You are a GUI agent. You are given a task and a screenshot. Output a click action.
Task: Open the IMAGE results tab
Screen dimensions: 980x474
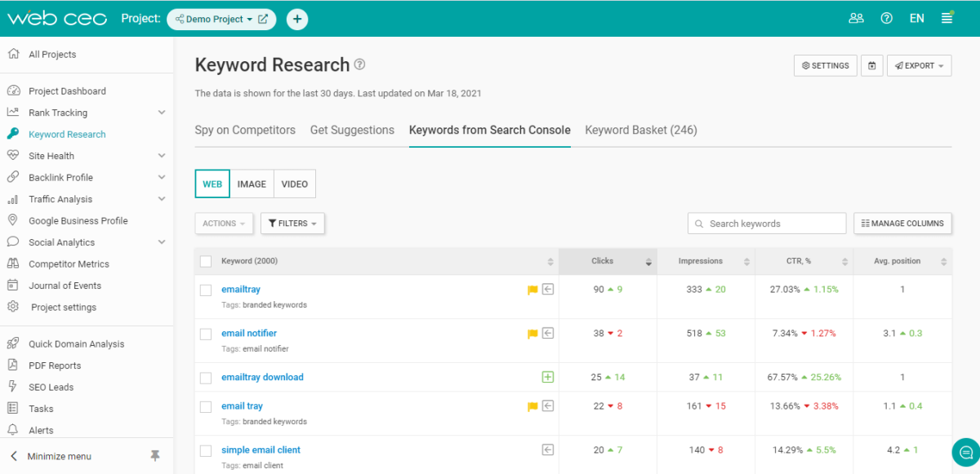pos(252,184)
